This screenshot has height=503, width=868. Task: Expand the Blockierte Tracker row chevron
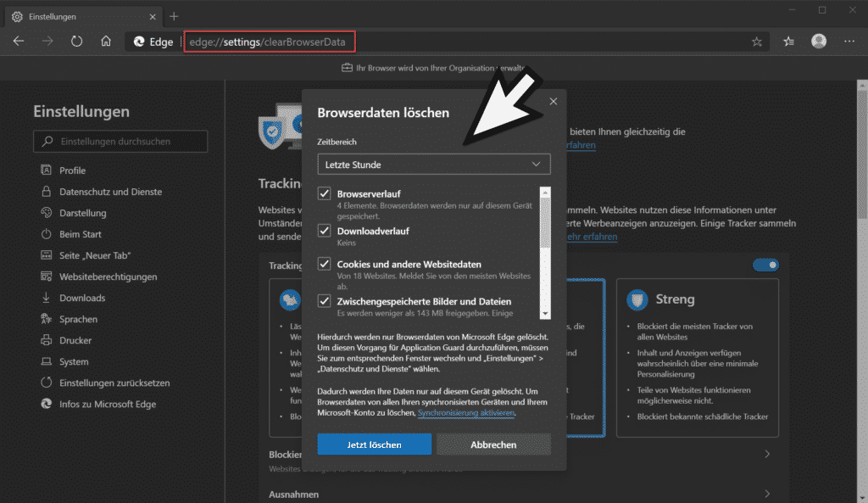767,455
